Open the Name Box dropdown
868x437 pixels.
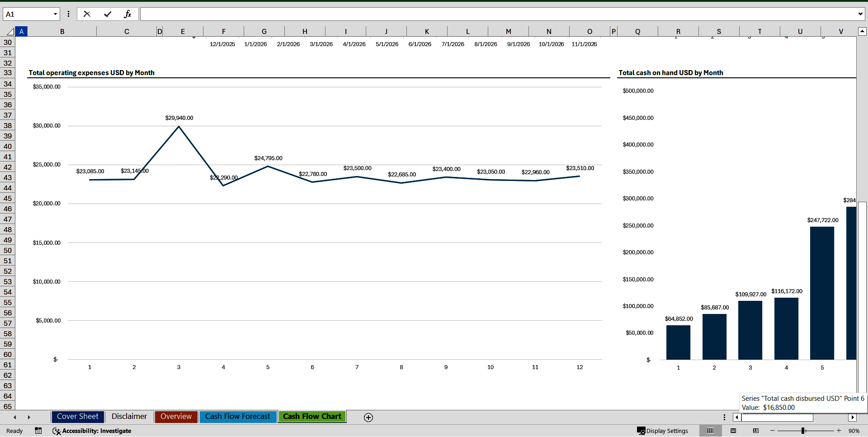(55, 14)
